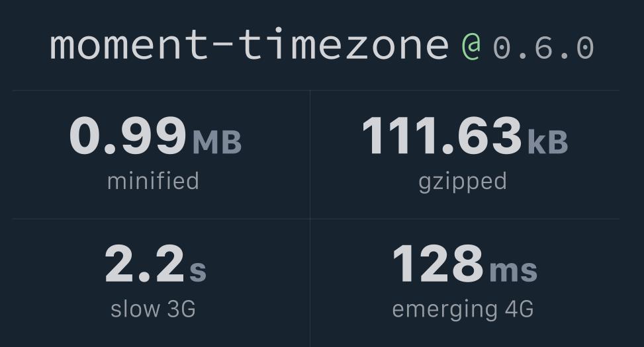Screen dimensions: 644x347
Task: Click the horizontal divider above emerging 4G stat
Action: (x=465, y=219)
